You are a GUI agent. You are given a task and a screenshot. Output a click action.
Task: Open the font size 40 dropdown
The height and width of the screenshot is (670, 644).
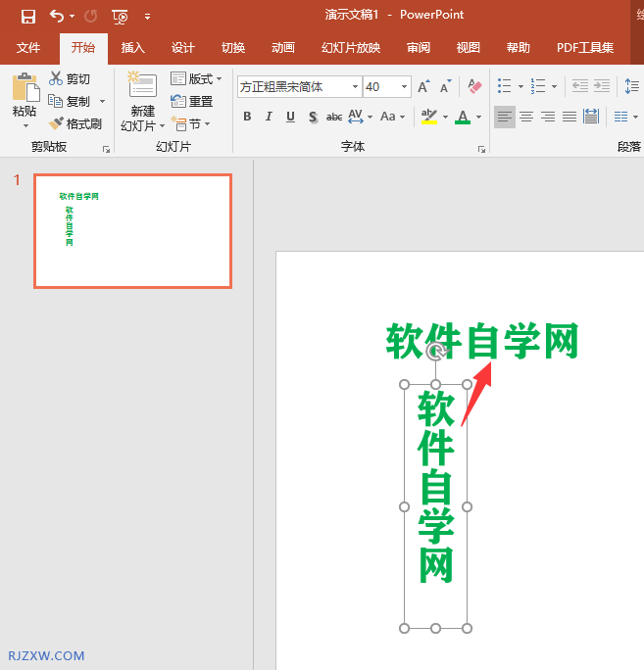pos(404,87)
